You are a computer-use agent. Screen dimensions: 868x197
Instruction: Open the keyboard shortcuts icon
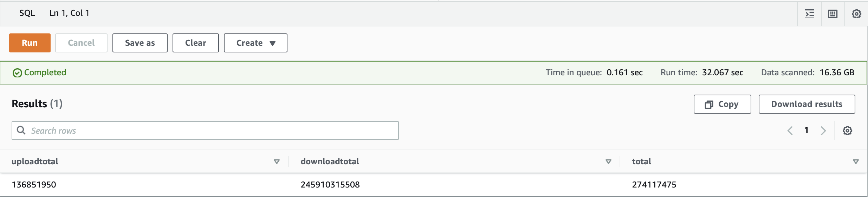coord(833,14)
